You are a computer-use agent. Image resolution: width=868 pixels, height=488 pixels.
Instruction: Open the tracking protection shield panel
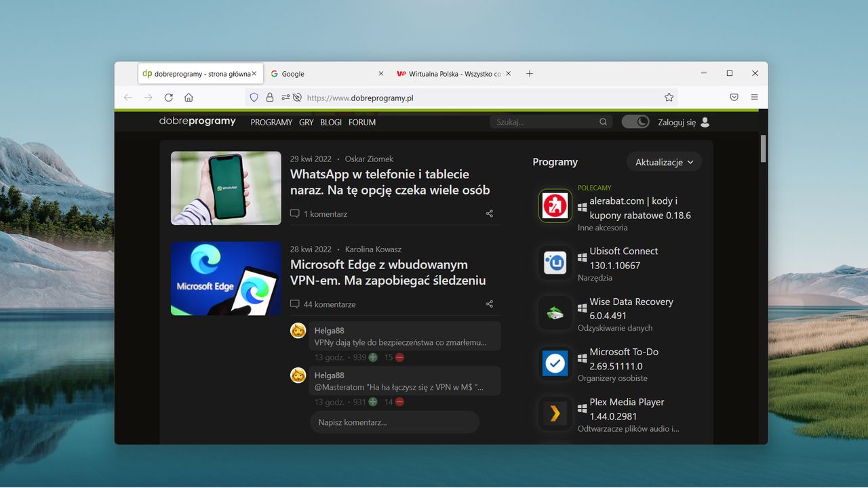tap(254, 98)
